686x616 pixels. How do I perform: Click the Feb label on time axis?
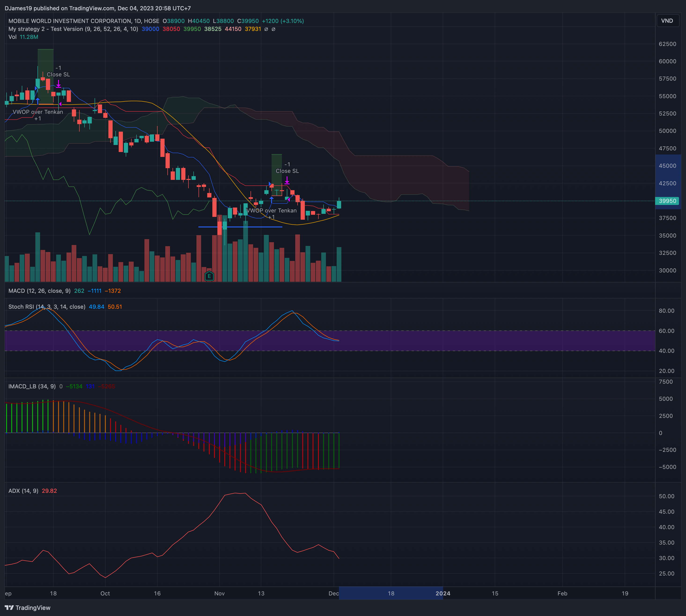[562, 593]
